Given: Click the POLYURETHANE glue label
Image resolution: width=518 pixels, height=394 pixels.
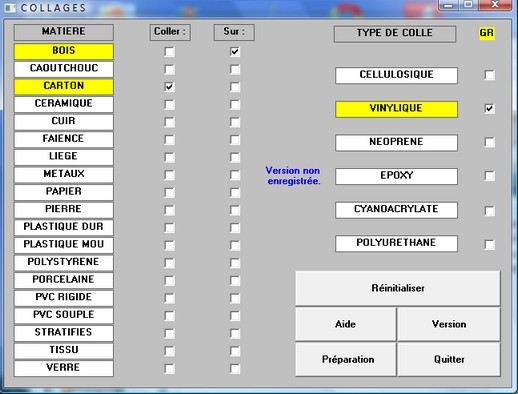Looking at the screenshot, I should (x=396, y=243).
